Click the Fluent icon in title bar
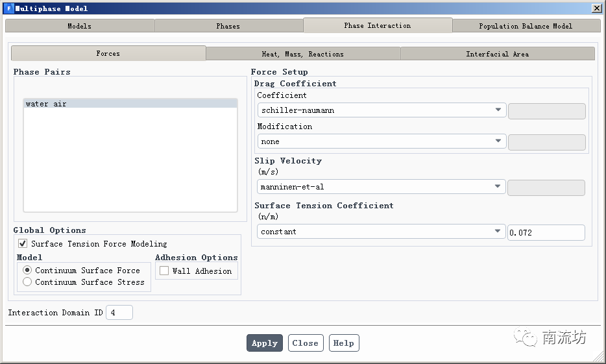Screen dimensions: 606x364 8,8
